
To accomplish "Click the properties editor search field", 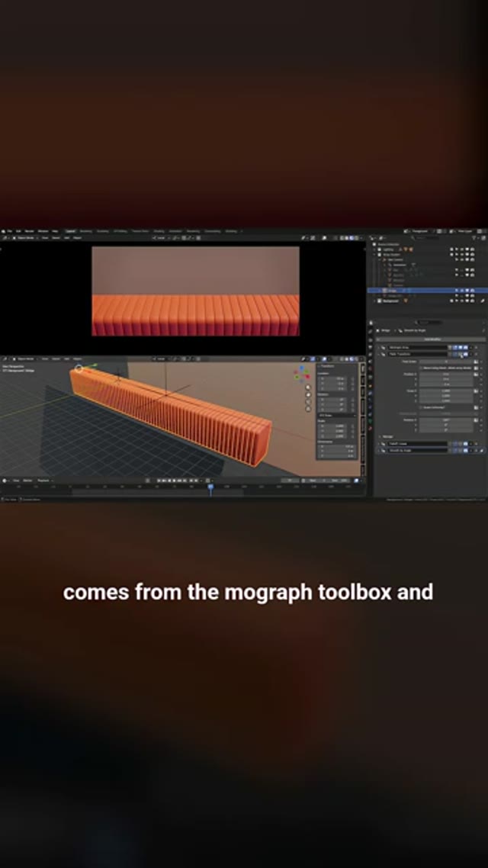I will (429, 322).
